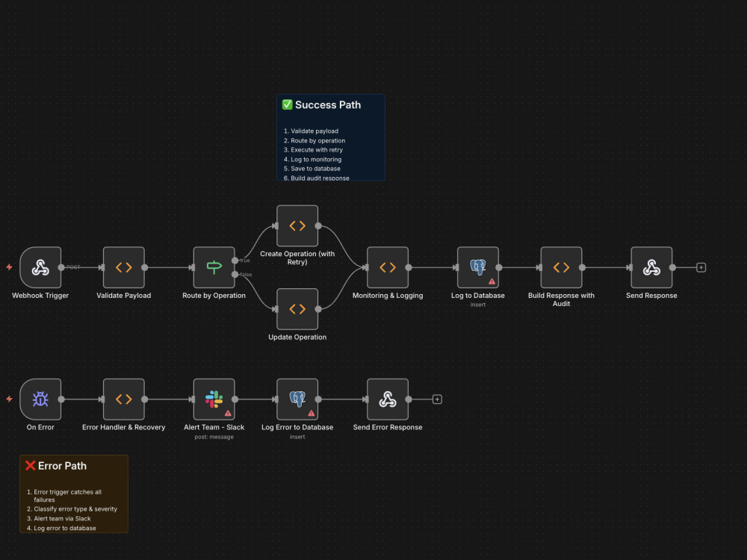Click the 'Webhook Trigger' node label
The height and width of the screenshot is (560, 747).
point(40,296)
